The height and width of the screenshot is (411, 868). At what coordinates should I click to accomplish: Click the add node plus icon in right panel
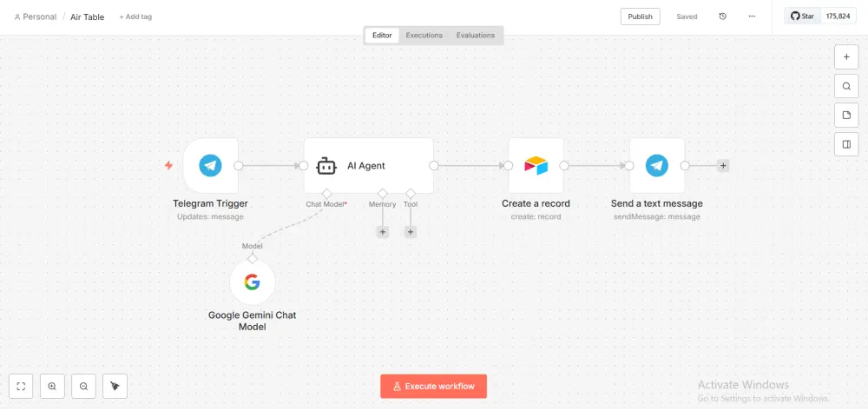[846, 56]
